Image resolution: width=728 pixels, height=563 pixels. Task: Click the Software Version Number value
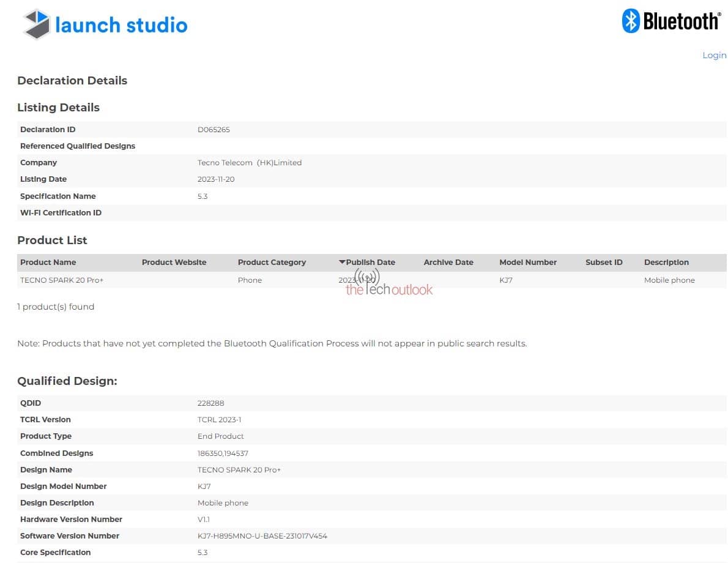pos(262,535)
